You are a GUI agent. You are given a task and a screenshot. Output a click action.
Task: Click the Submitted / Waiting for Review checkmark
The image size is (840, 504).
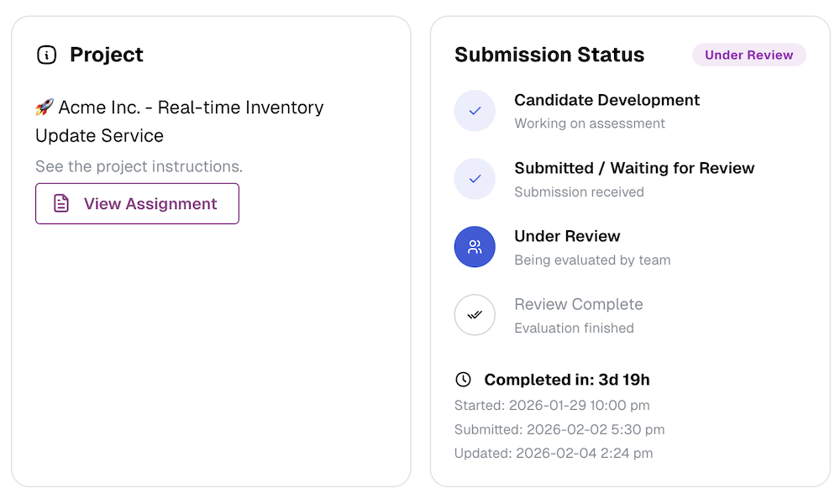click(475, 179)
